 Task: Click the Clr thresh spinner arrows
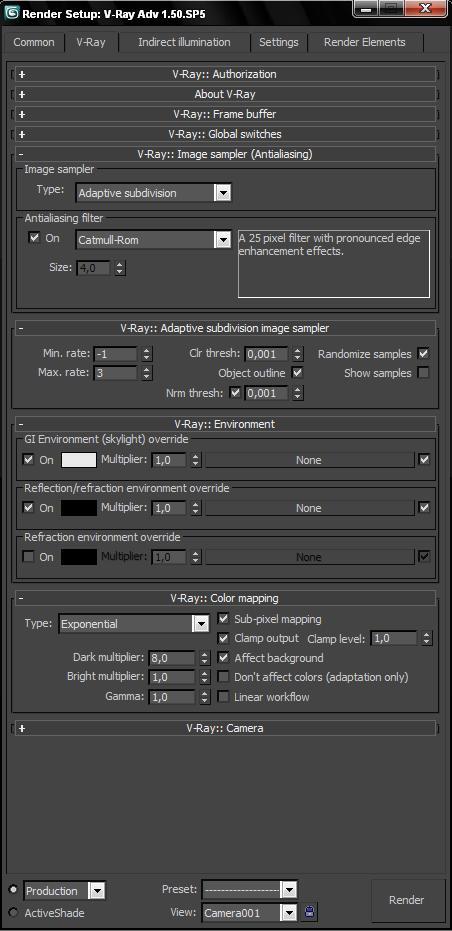[298, 354]
